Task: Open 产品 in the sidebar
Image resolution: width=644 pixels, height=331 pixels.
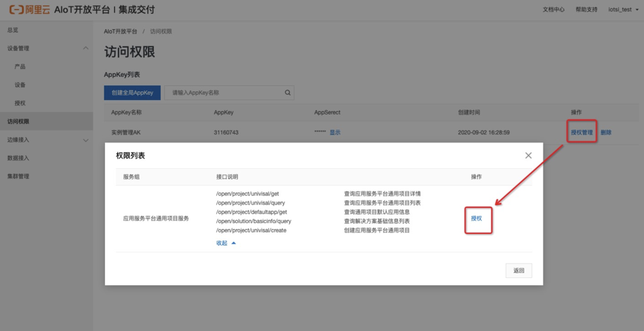Action: tap(20, 67)
